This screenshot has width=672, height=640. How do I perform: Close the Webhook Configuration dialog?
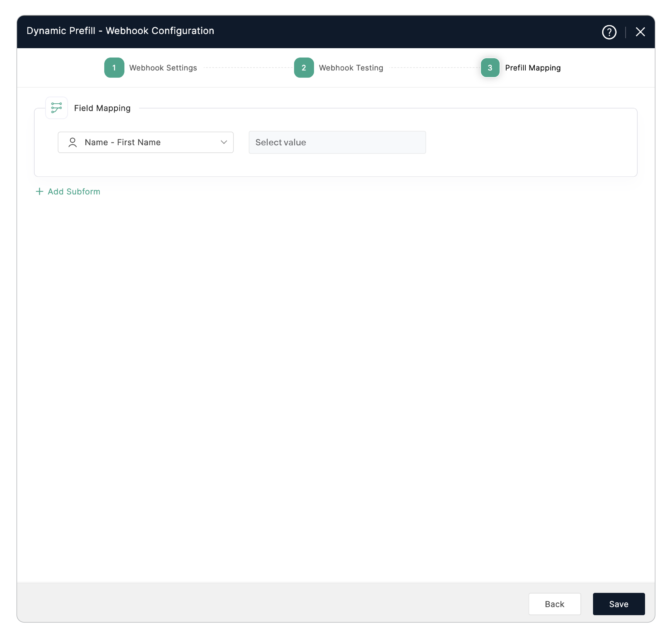point(640,32)
